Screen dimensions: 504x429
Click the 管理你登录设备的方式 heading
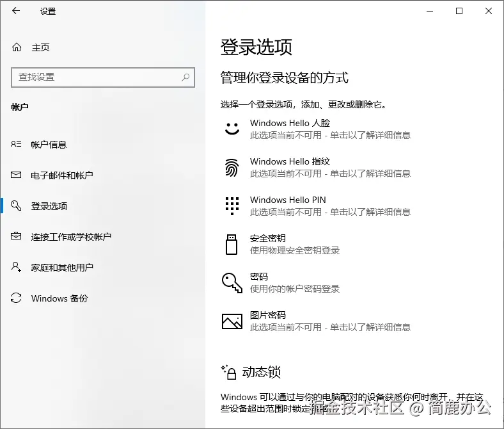(285, 77)
